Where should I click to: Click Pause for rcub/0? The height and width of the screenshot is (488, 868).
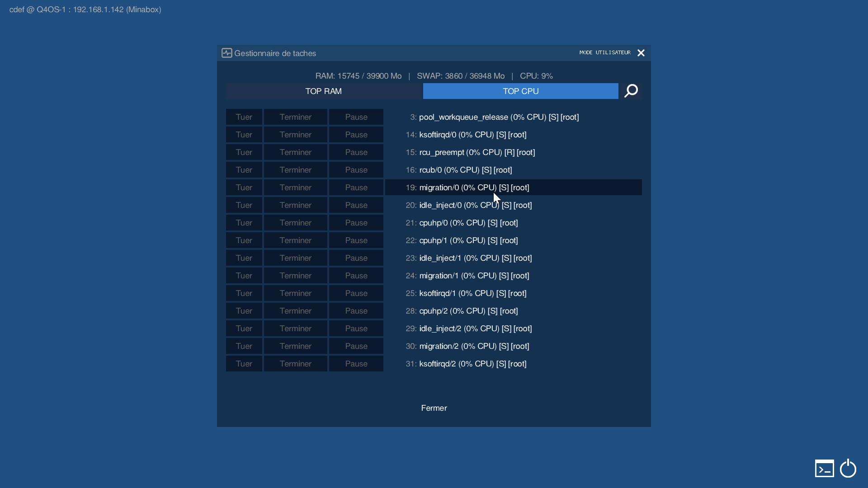coord(356,170)
